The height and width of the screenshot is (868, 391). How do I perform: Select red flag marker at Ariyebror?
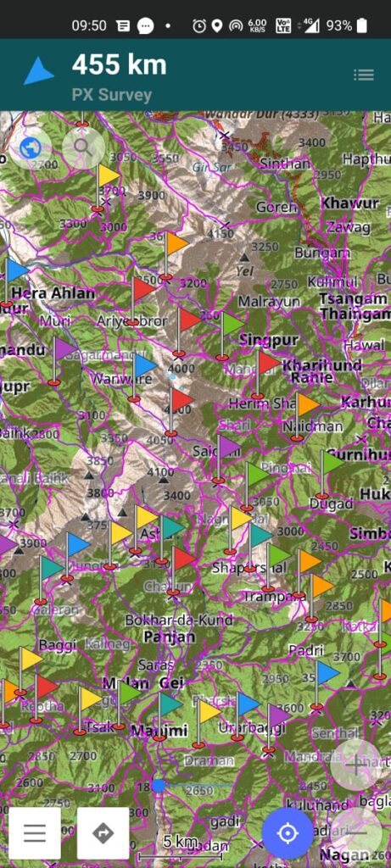point(142,301)
